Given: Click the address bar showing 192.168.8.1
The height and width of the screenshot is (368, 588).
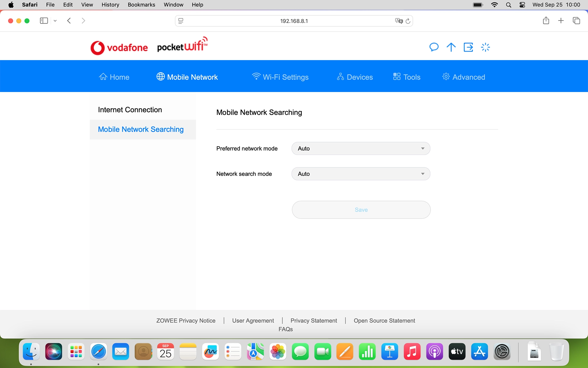Looking at the screenshot, I should tap(294, 21).
